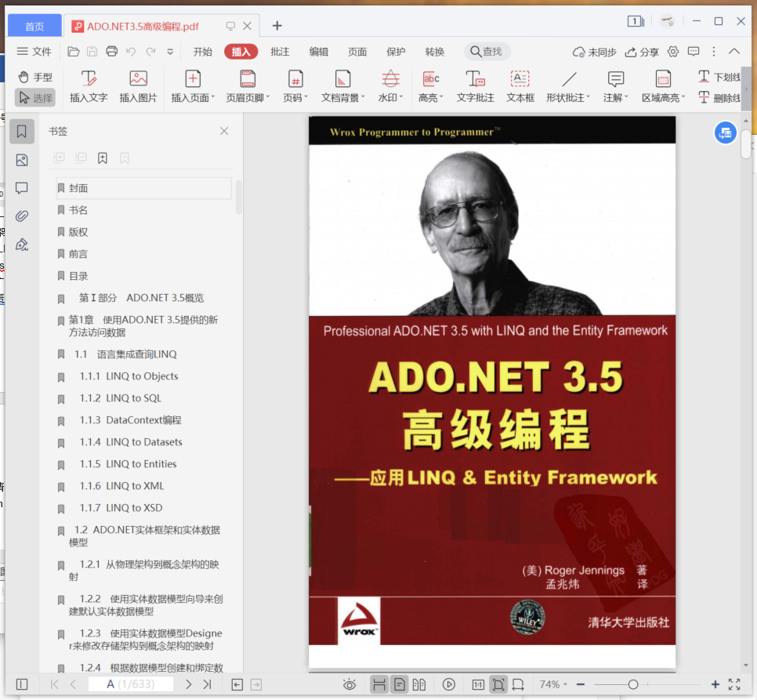Adjust the zoom slider handle
757x700 pixels.
tap(633, 684)
